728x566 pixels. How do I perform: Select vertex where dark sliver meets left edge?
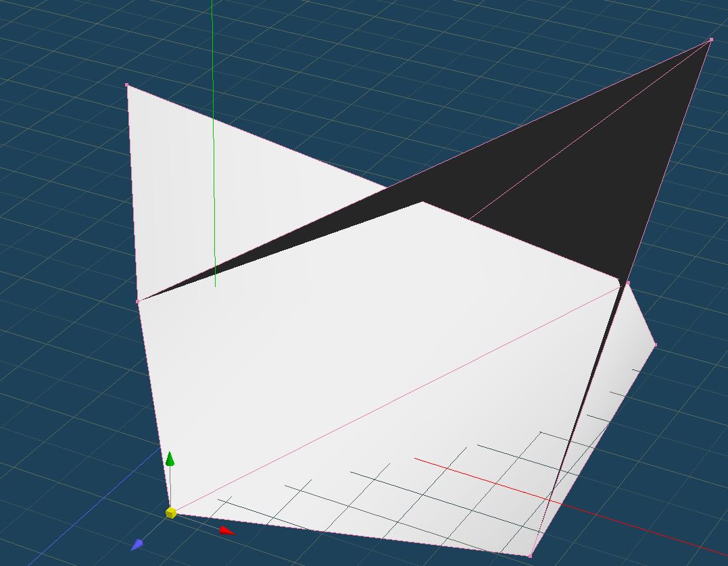[x=138, y=301]
